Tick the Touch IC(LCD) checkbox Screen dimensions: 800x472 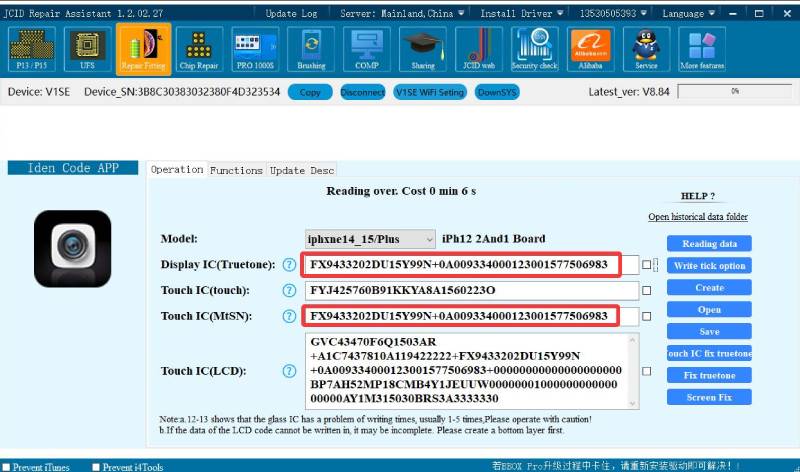tap(646, 371)
